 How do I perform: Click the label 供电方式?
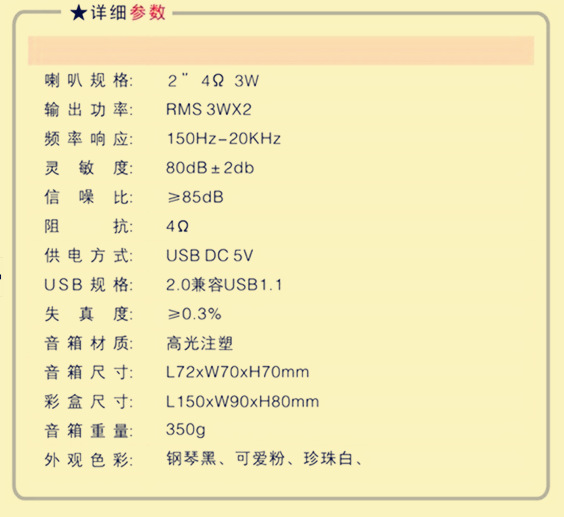[88, 255]
